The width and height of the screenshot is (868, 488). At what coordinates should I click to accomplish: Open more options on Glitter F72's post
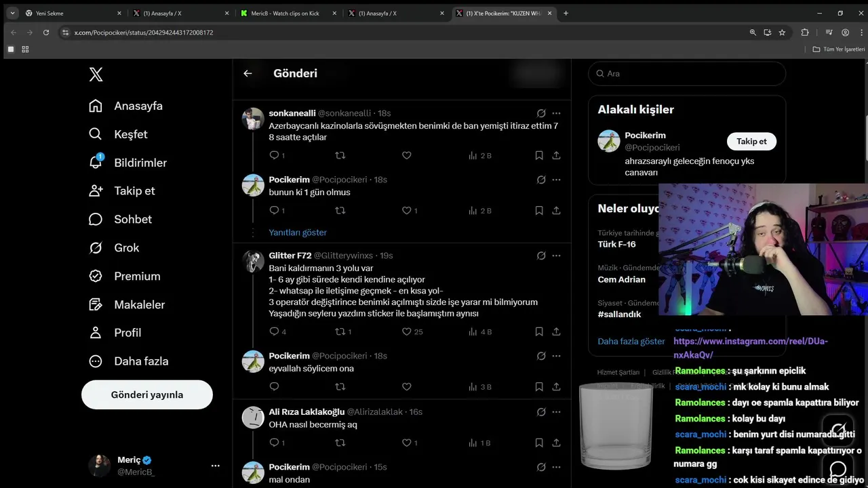(x=556, y=256)
